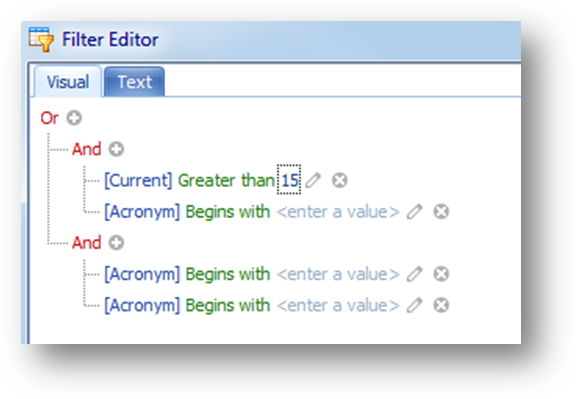
Task: Select the Visual tab
Action: coord(68,82)
